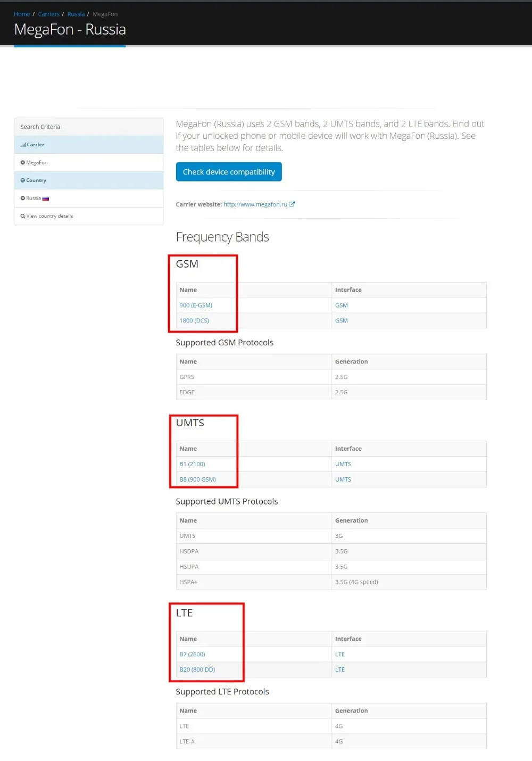Open the 1800 (DCS) band link
This screenshot has height=761, width=532.
click(194, 321)
